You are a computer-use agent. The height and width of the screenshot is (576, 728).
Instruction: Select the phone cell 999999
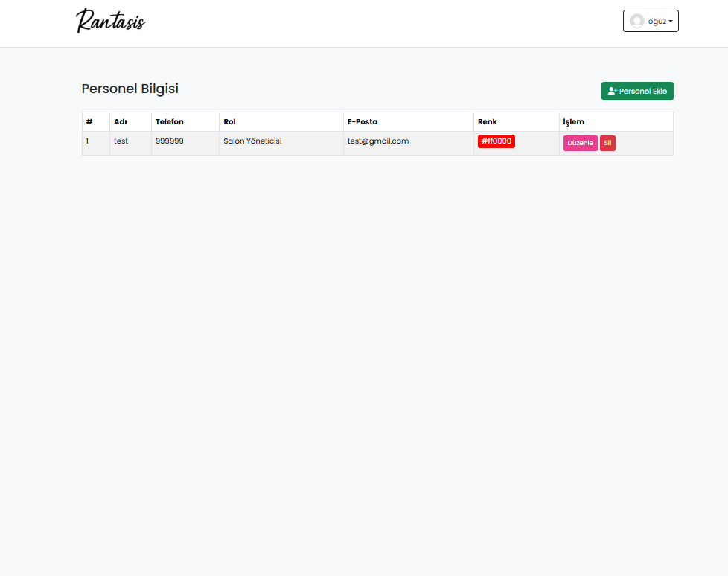click(x=169, y=141)
